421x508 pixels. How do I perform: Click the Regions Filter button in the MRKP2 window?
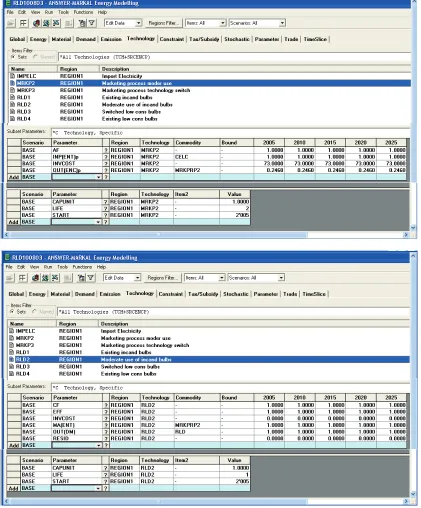pyautogui.click(x=164, y=23)
